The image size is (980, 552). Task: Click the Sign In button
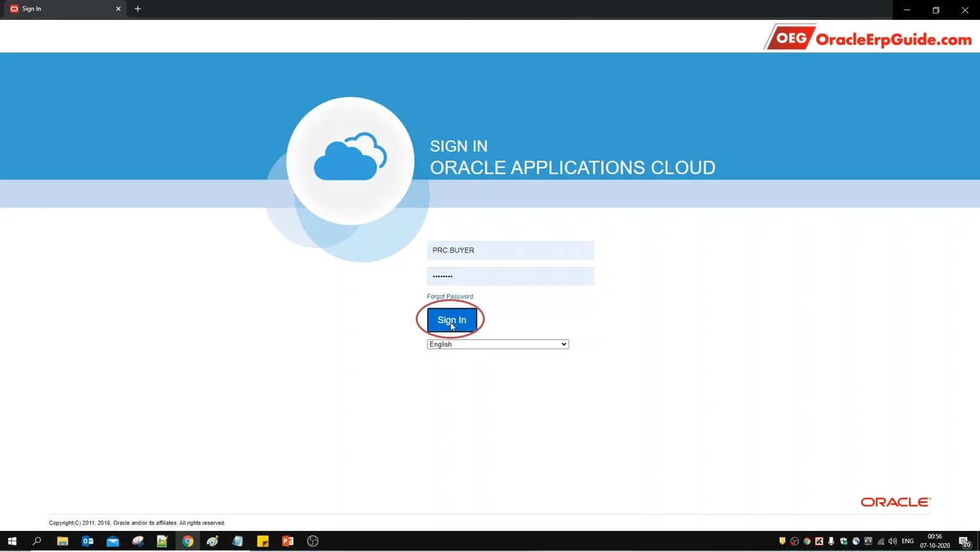pos(452,320)
